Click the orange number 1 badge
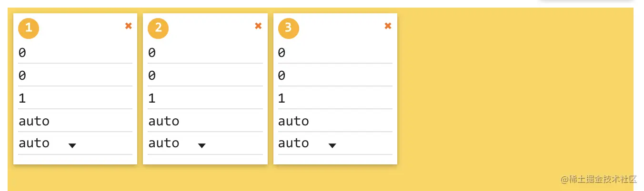 29,28
